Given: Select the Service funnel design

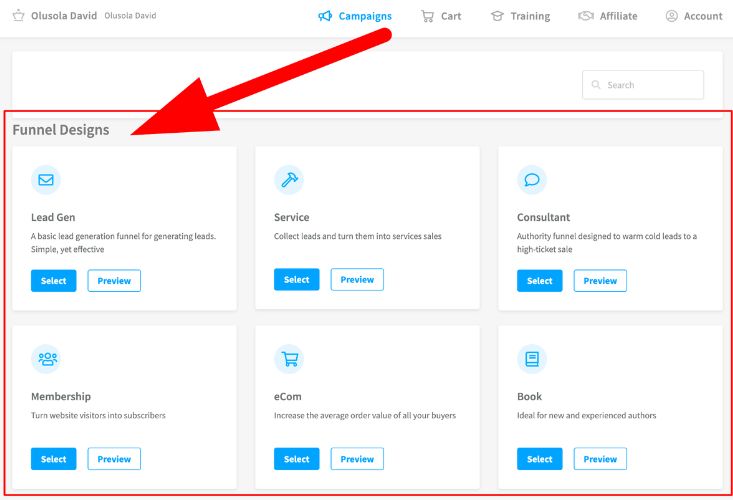Looking at the screenshot, I should point(297,279).
